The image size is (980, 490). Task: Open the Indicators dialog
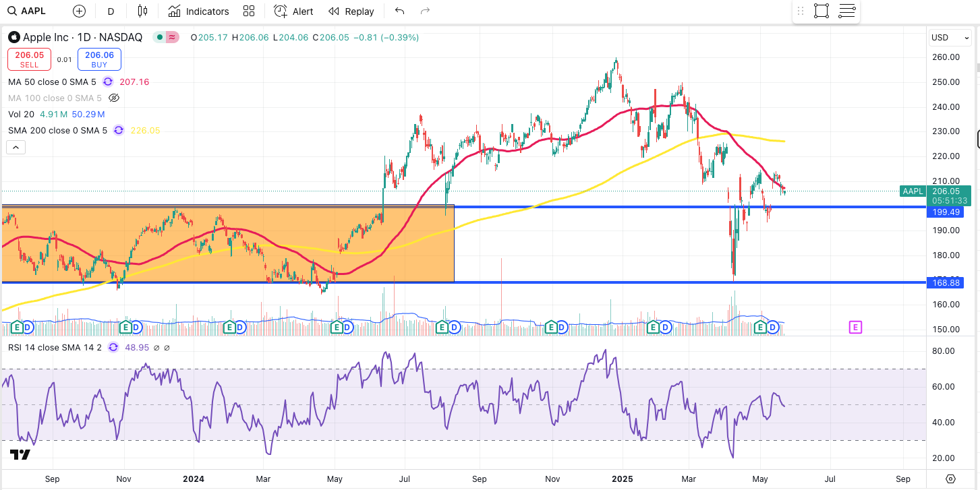pos(199,11)
